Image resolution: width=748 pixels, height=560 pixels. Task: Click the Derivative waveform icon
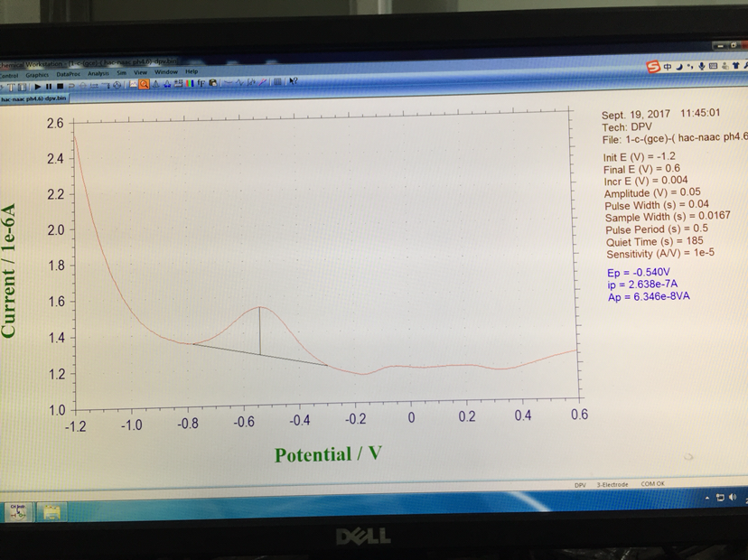tap(239, 82)
